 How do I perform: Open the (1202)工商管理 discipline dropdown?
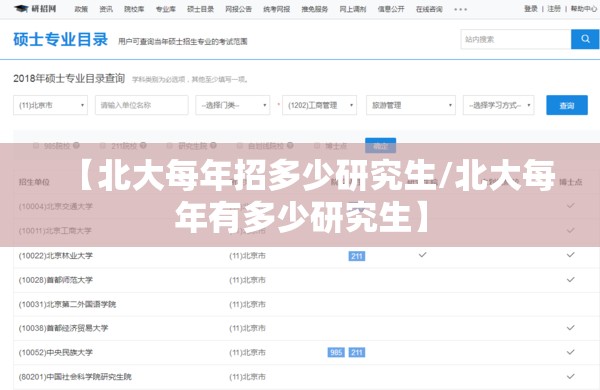[x=320, y=105]
